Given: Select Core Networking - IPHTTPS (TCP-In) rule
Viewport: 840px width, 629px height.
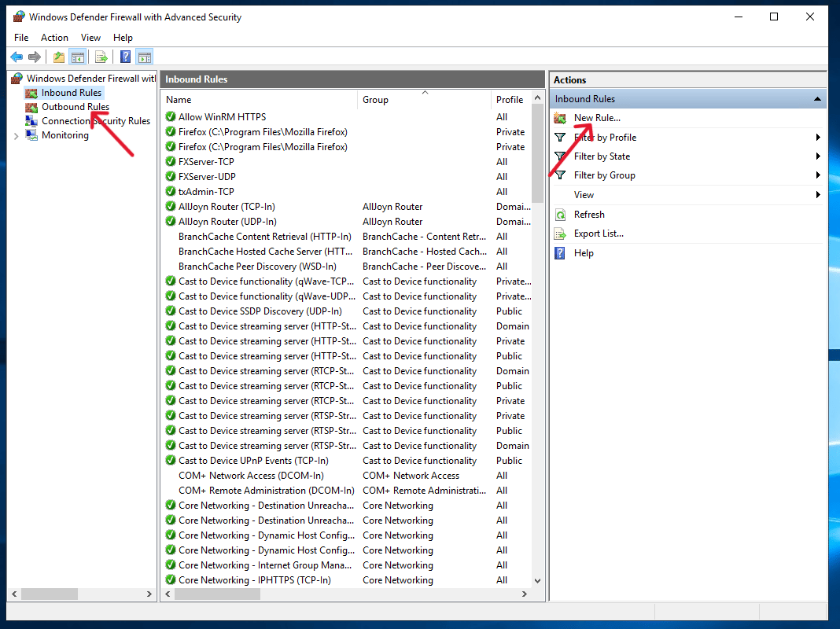Looking at the screenshot, I should (x=347, y=579).
